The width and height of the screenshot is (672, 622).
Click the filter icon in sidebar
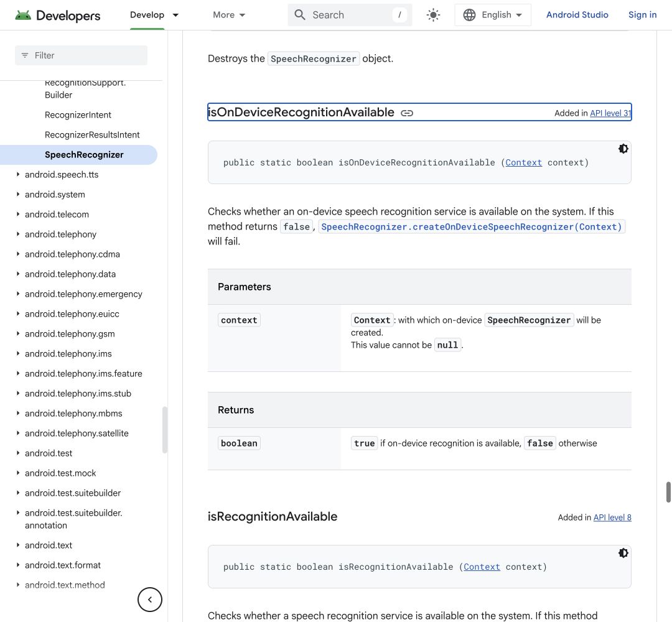tap(25, 55)
